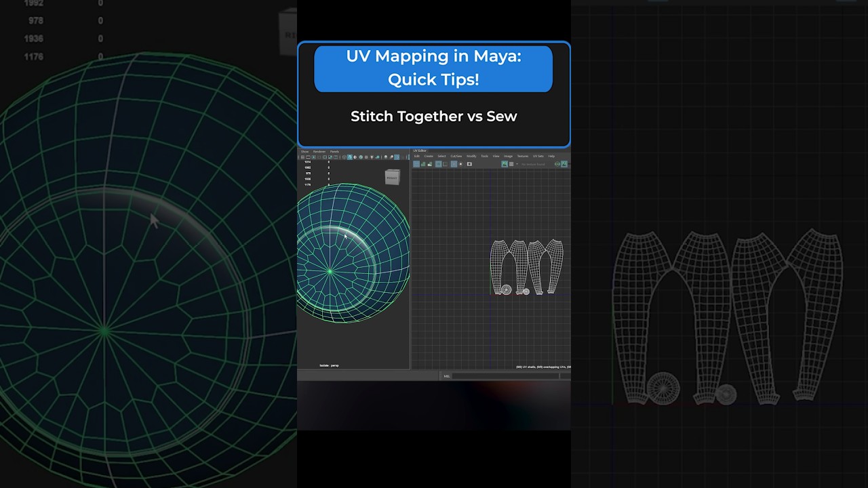
Task: Open the UV Editor Image menu
Action: point(508,156)
